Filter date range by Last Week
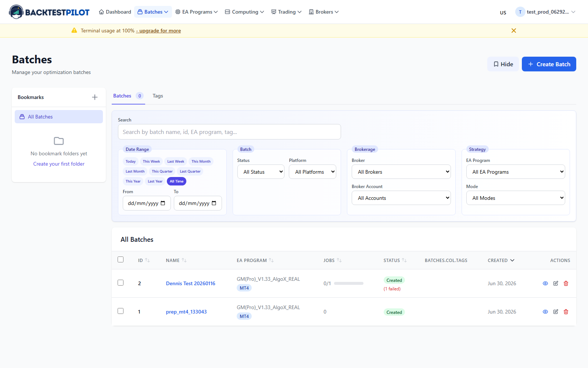Image resolution: width=588 pixels, height=368 pixels. click(x=176, y=162)
